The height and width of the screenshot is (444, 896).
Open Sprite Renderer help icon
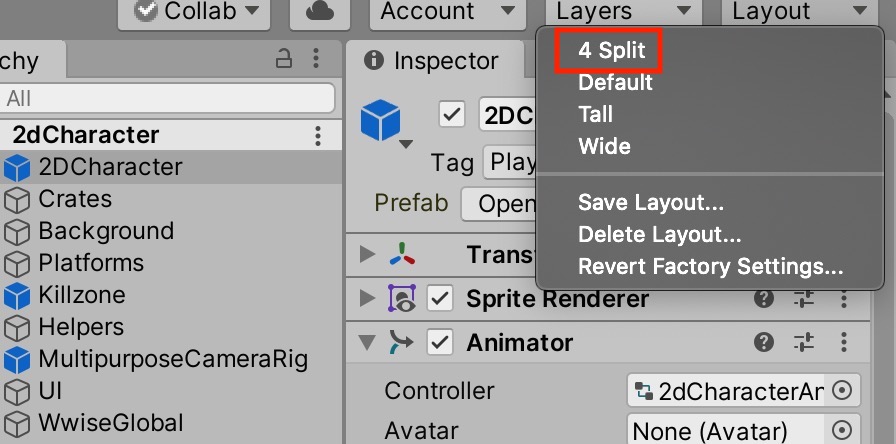[764, 299]
